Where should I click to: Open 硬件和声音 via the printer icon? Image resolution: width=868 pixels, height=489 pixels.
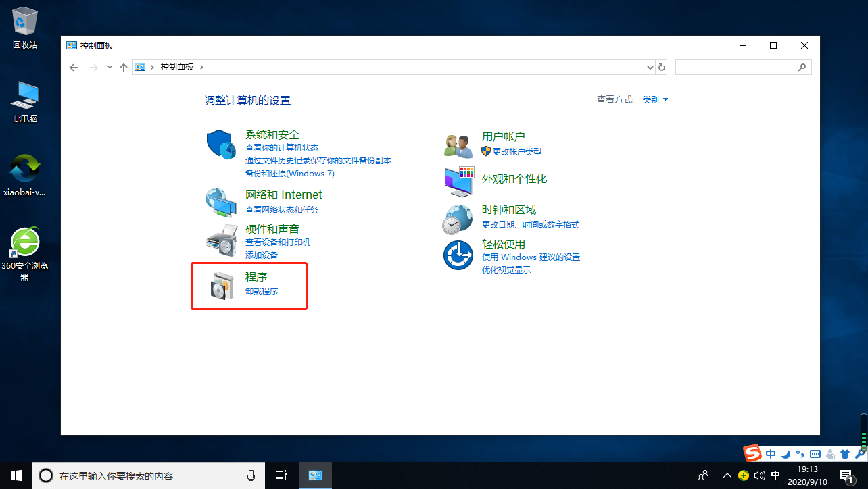(x=220, y=240)
